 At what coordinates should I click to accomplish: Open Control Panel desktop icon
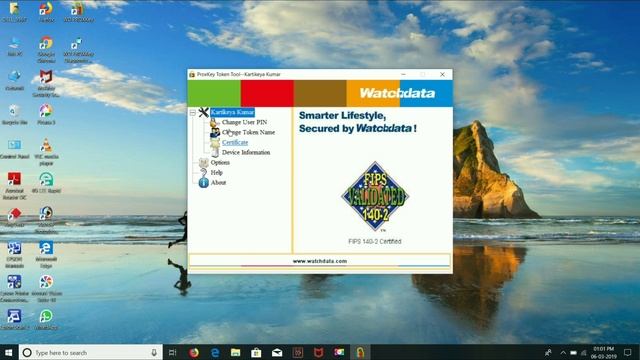tap(15, 149)
